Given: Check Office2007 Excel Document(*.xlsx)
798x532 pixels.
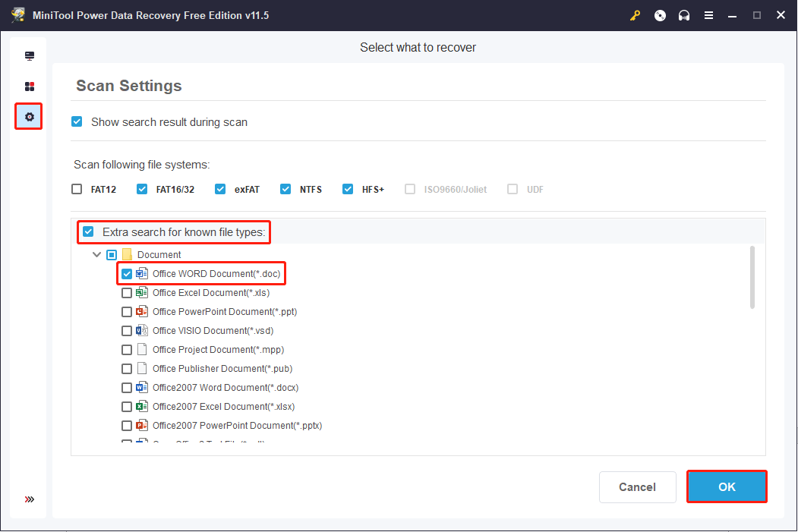Looking at the screenshot, I should pyautogui.click(x=127, y=407).
